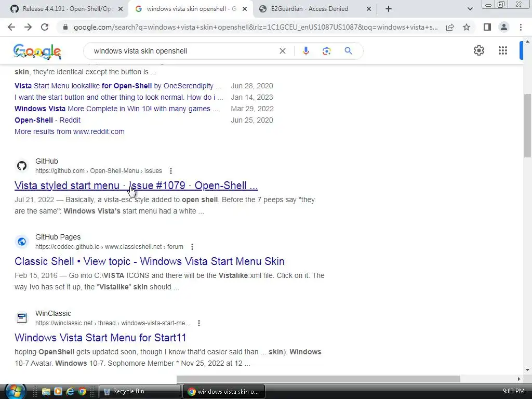This screenshot has height=399, width=532.
Task: Open Classic Shell Windows Vista Start Menu Skin
Action: (149, 261)
